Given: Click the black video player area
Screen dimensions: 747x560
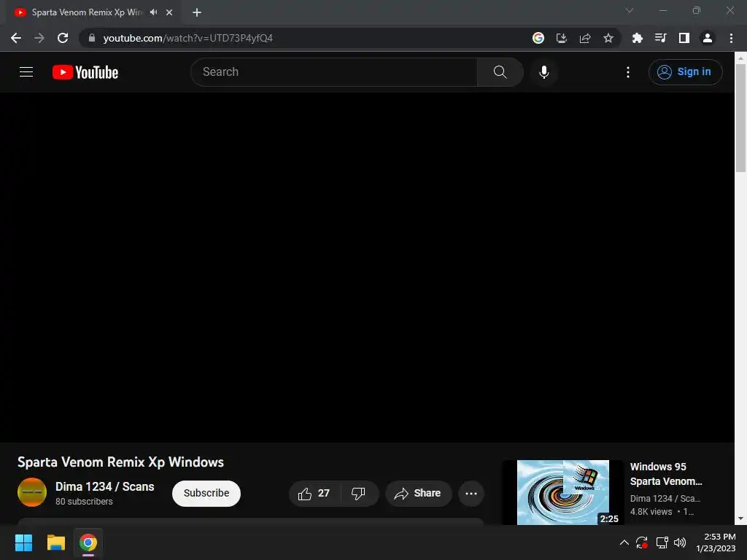Looking at the screenshot, I should [x=367, y=267].
